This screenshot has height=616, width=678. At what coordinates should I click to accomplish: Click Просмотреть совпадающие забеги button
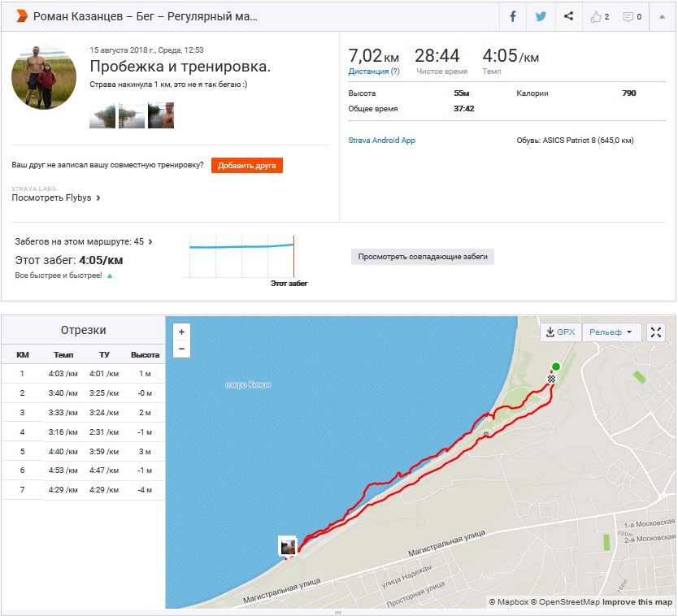(x=423, y=256)
